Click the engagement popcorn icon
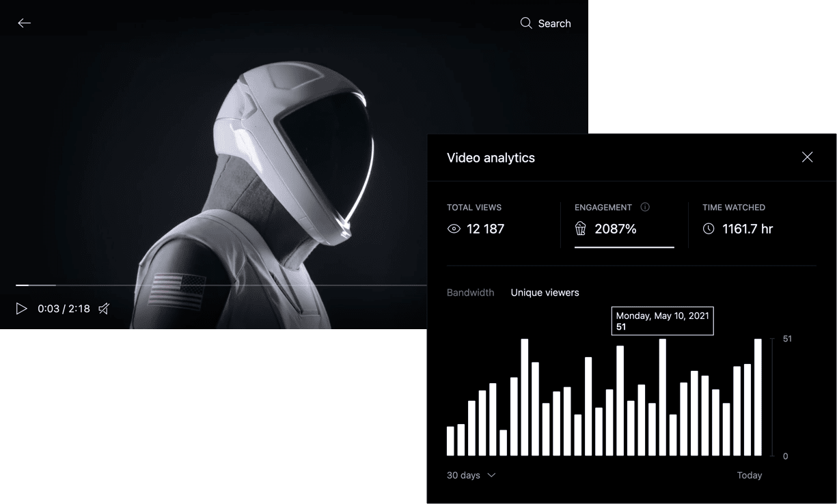 pyautogui.click(x=581, y=229)
